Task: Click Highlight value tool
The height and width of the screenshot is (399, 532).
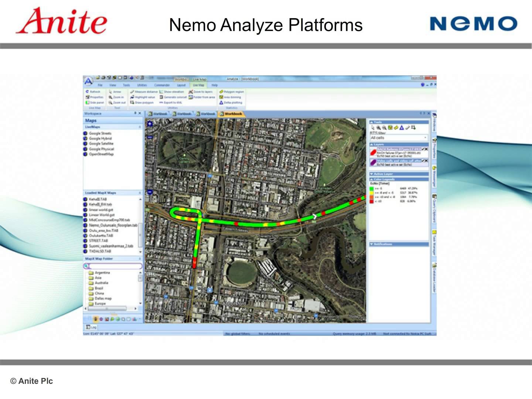Action: pyautogui.click(x=143, y=97)
